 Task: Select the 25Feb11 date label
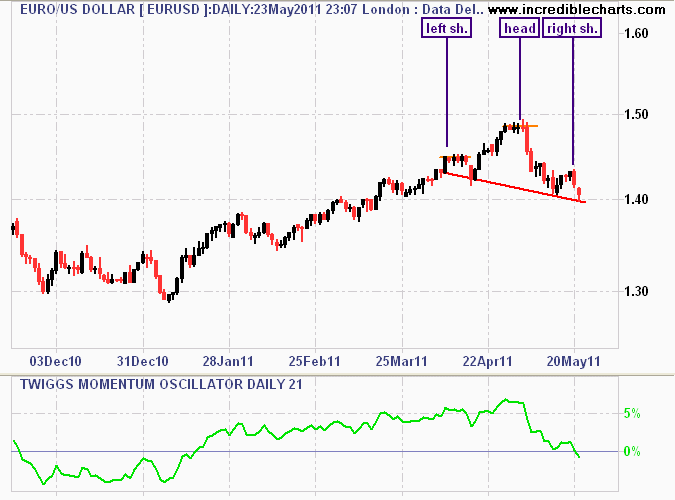click(x=316, y=359)
